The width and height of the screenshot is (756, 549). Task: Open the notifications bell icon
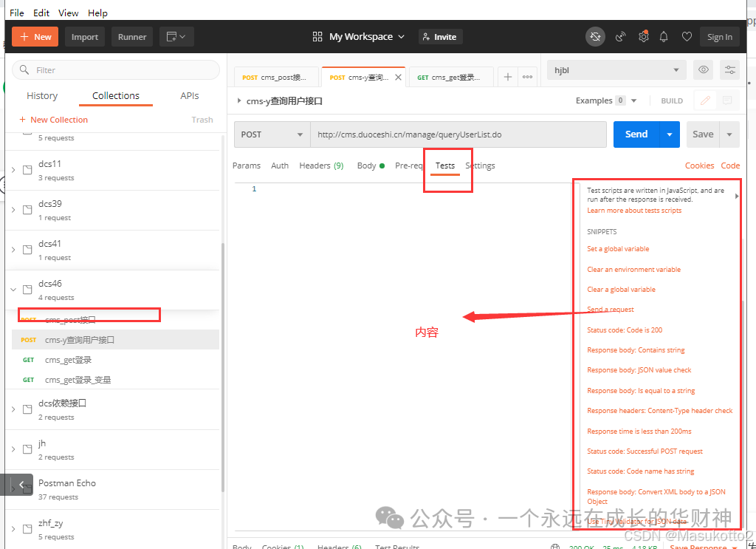coord(664,37)
